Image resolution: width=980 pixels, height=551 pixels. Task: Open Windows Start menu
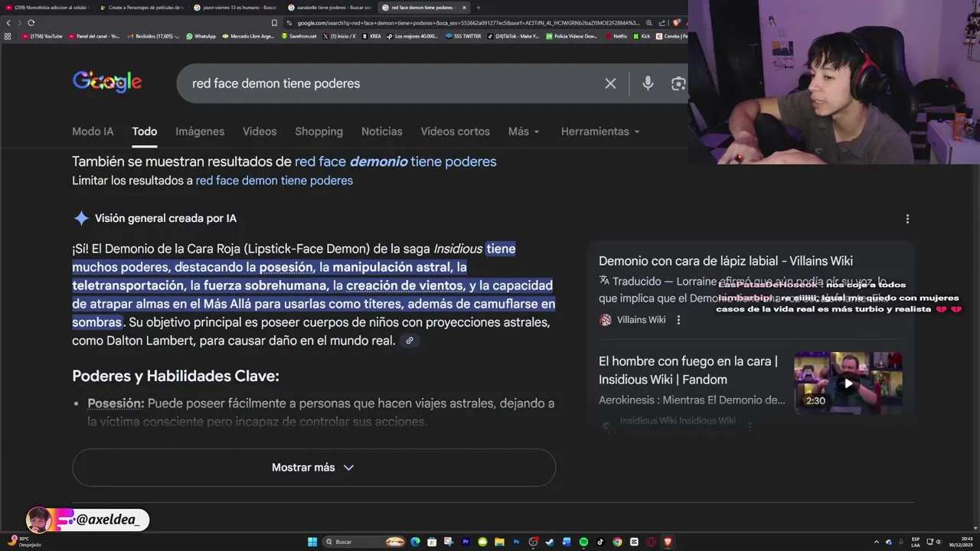pyautogui.click(x=312, y=542)
